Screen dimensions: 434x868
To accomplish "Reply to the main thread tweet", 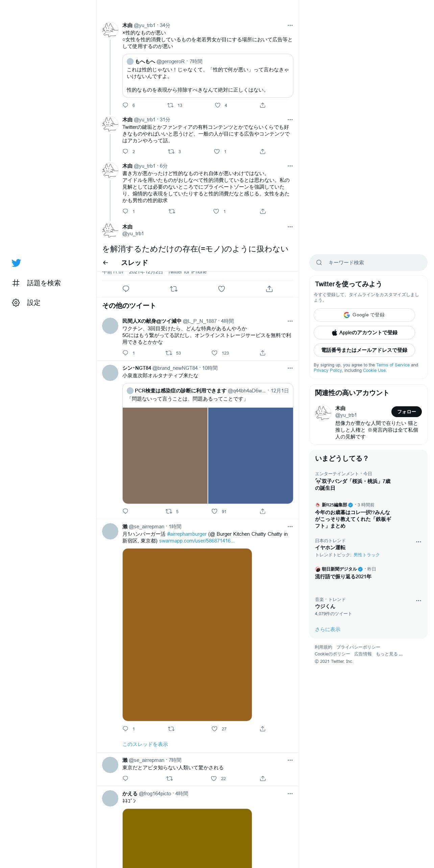I will (x=126, y=289).
